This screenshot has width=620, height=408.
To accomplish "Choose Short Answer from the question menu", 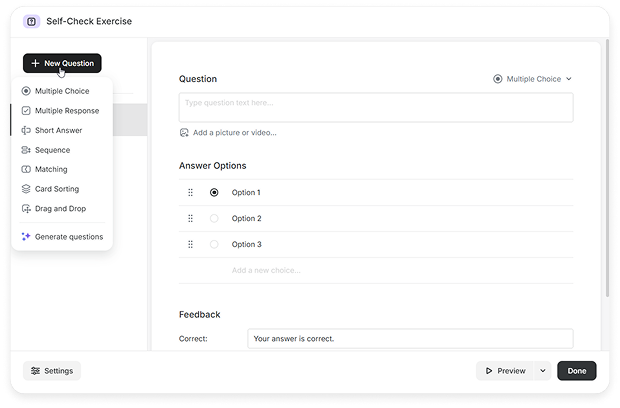I will (x=58, y=130).
